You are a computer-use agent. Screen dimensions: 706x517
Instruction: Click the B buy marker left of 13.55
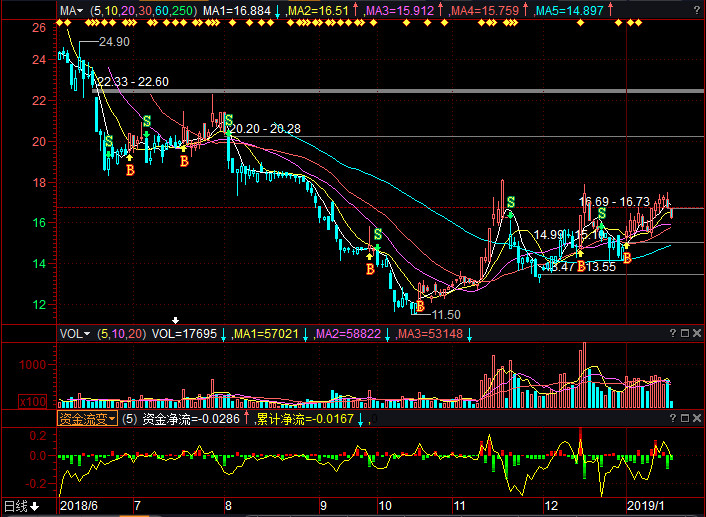pos(581,267)
